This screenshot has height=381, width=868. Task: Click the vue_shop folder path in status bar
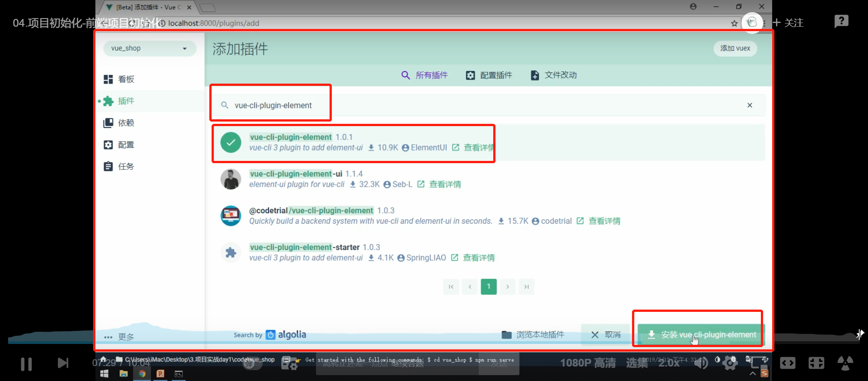196,359
